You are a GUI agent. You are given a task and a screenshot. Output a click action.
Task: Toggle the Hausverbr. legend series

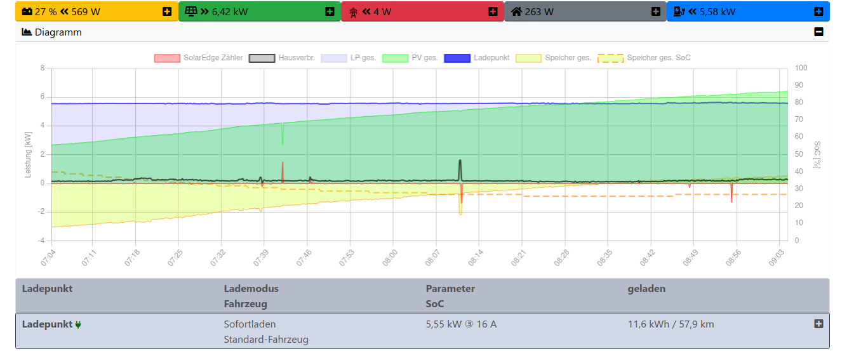282,58
